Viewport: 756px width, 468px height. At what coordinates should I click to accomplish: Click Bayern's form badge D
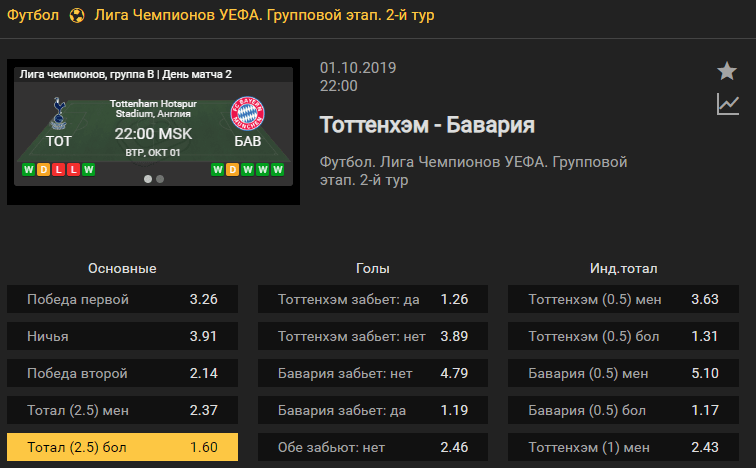pos(232,170)
